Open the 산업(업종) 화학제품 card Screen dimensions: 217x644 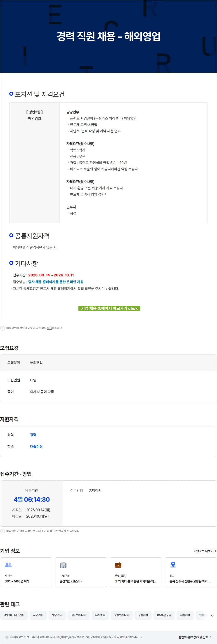pos(136,572)
